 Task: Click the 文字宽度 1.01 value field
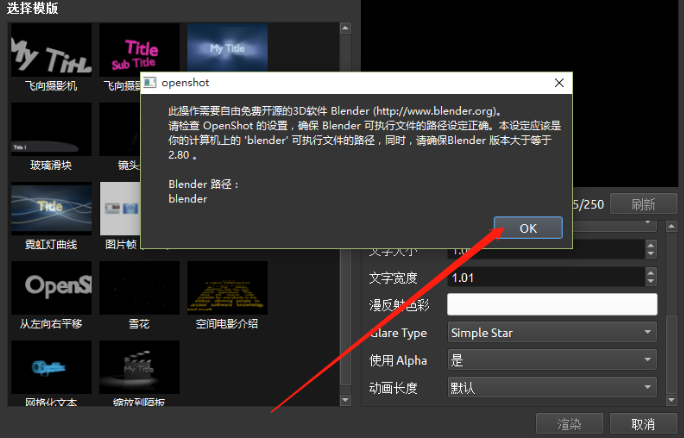click(x=546, y=277)
